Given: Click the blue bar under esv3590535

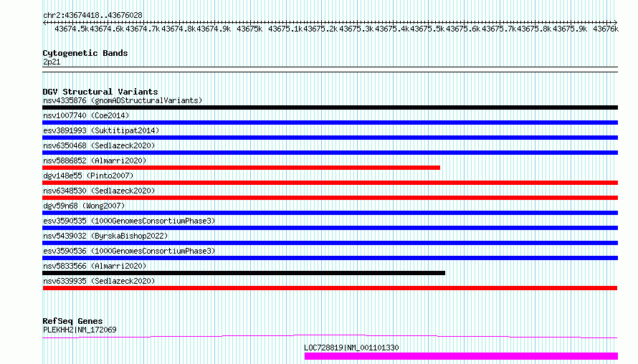Looking at the screenshot, I should click(330, 228).
